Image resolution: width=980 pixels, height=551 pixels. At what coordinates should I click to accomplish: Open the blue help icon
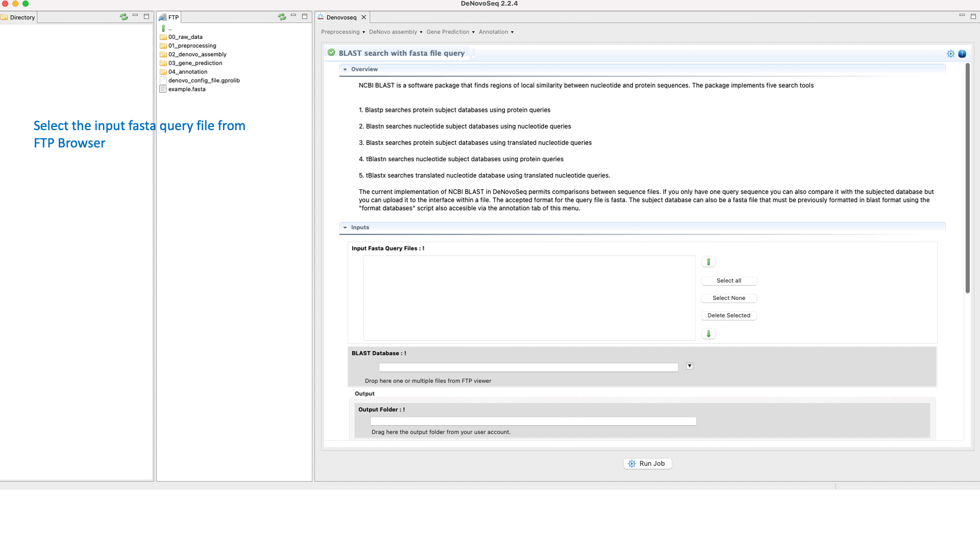(962, 54)
